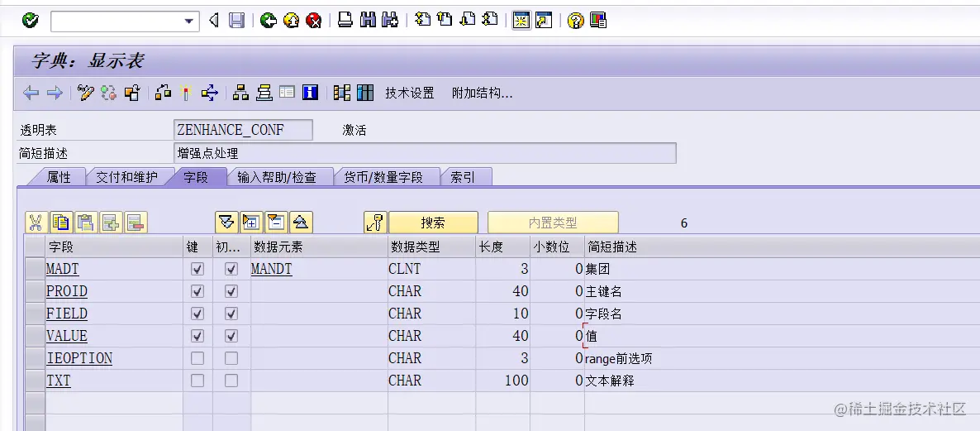Open the Graphic relationships icon
Screen dimensions: 980x431
coord(342,93)
